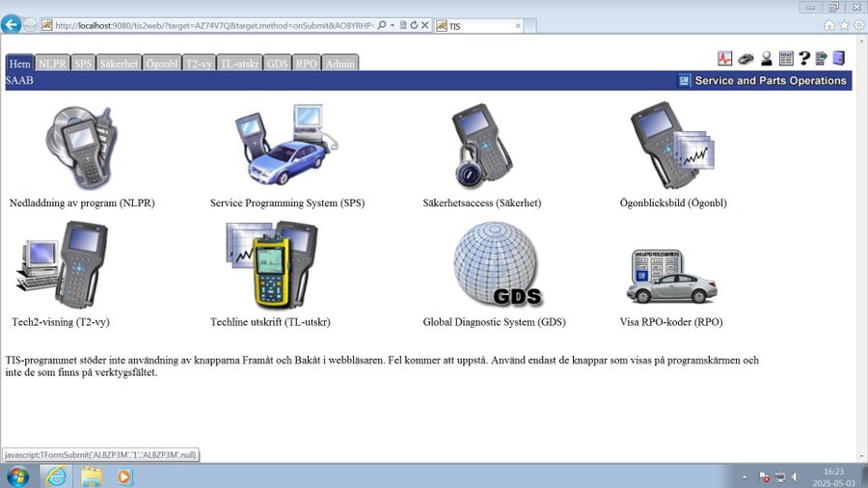Close the TIS browser tab
Viewport: 868px width, 488px height.
518,26
